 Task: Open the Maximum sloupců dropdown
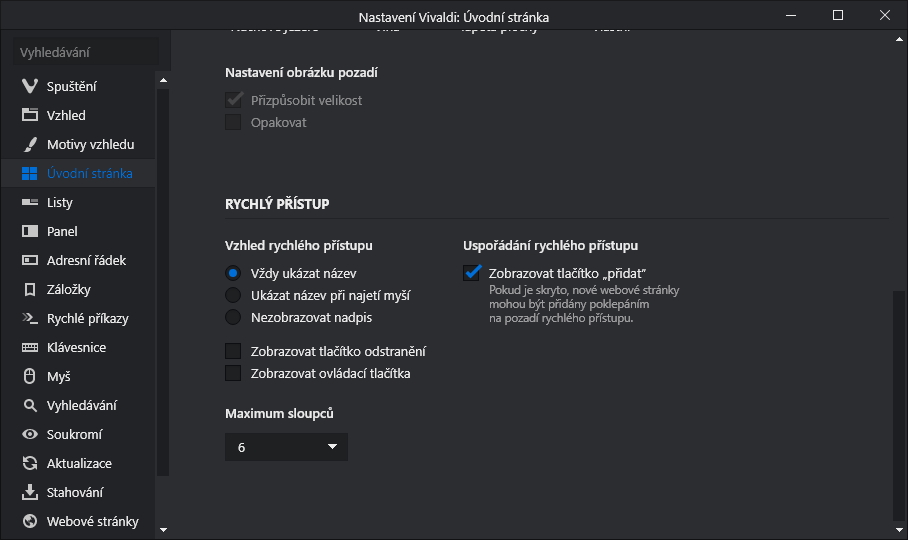tap(286, 447)
